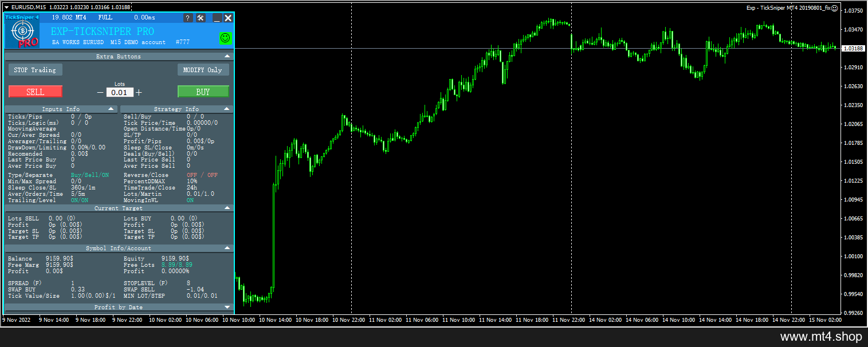Click the Lots BUY value 0.00 (0)
868x347 pixels.
tap(184, 219)
